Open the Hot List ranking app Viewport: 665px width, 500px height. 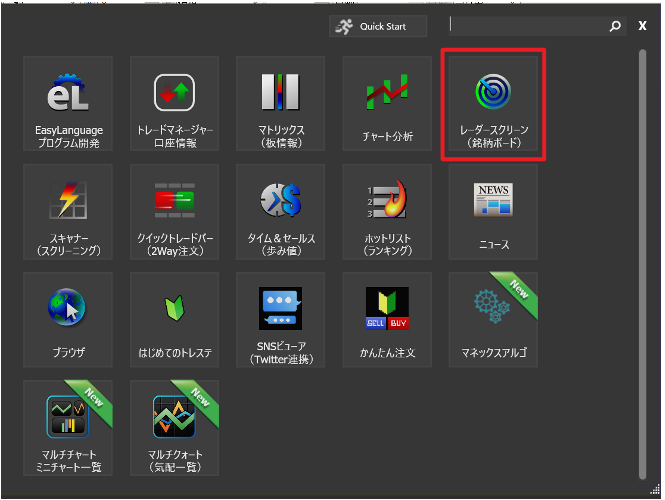tap(387, 212)
